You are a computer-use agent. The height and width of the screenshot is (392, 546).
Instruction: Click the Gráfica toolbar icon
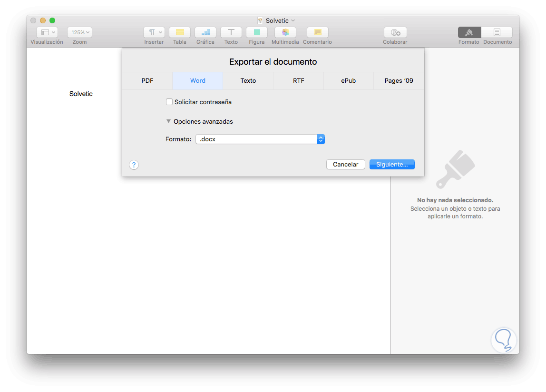[205, 32]
